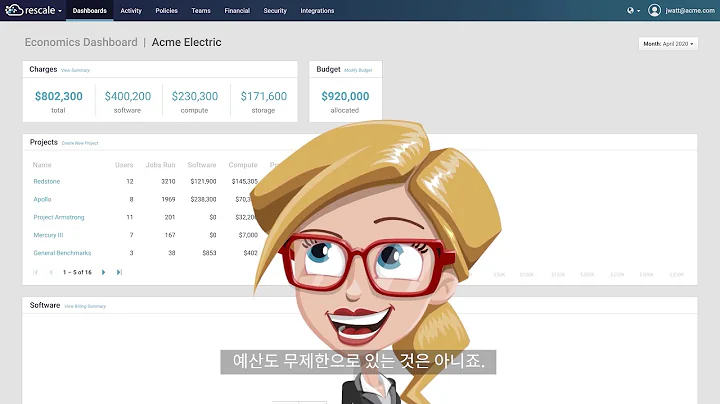Viewport: 720px width, 404px height.
Task: Sort projects by Compute column
Action: [x=243, y=165]
